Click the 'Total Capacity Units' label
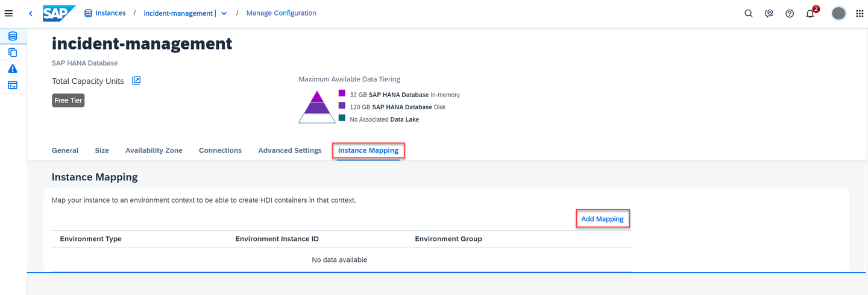The width and height of the screenshot is (868, 295). 88,81
